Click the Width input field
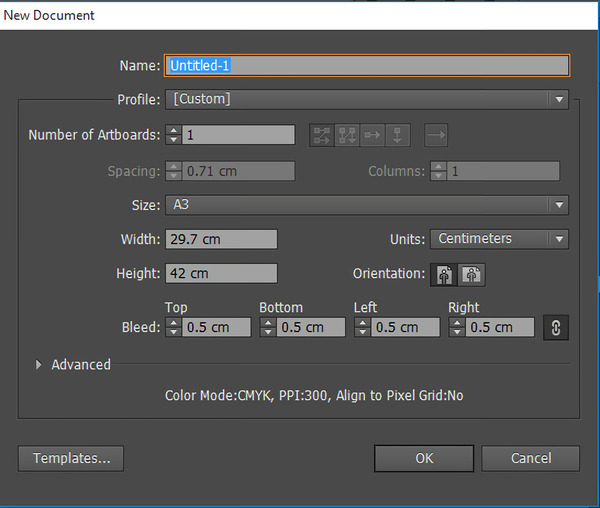Screen dimensions: 600x508 [x=221, y=239]
